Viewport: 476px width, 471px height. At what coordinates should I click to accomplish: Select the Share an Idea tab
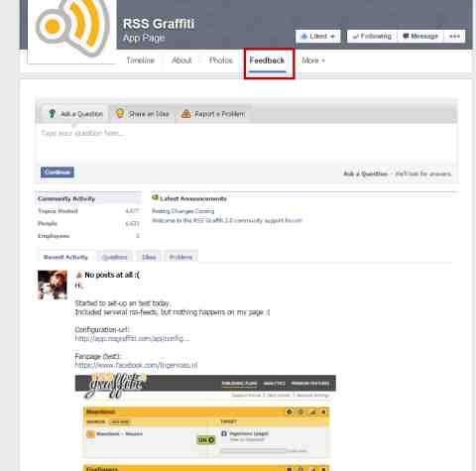click(143, 114)
